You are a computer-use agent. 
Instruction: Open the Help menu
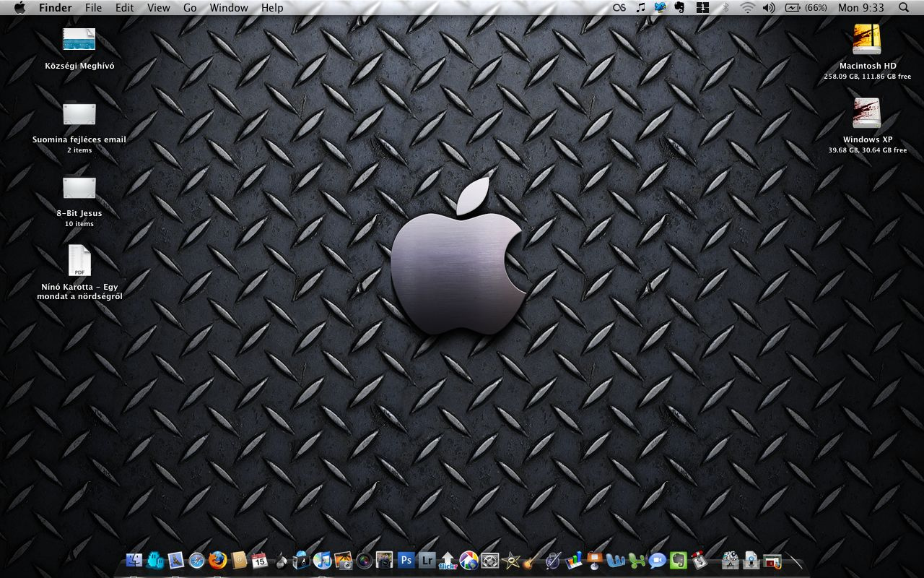click(272, 7)
